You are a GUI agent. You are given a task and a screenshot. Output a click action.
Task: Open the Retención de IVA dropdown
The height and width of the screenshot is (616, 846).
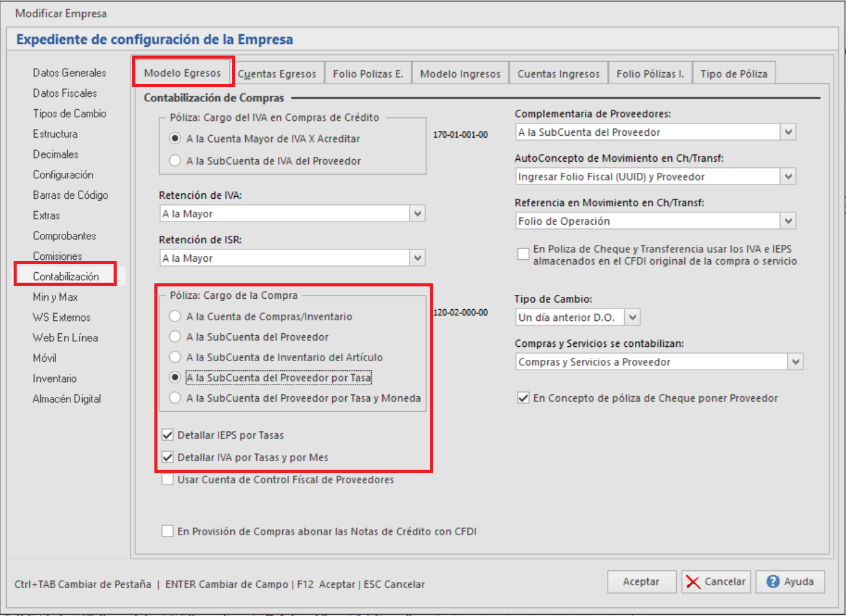coord(417,214)
